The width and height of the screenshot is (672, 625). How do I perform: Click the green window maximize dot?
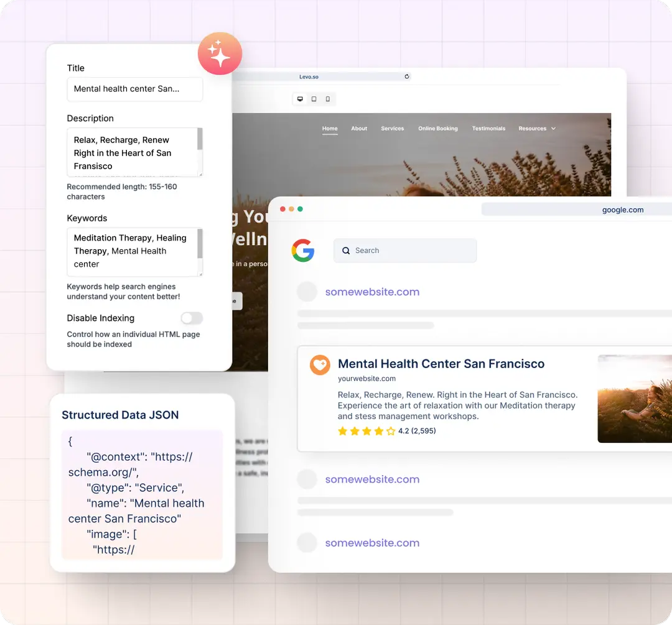(x=300, y=209)
